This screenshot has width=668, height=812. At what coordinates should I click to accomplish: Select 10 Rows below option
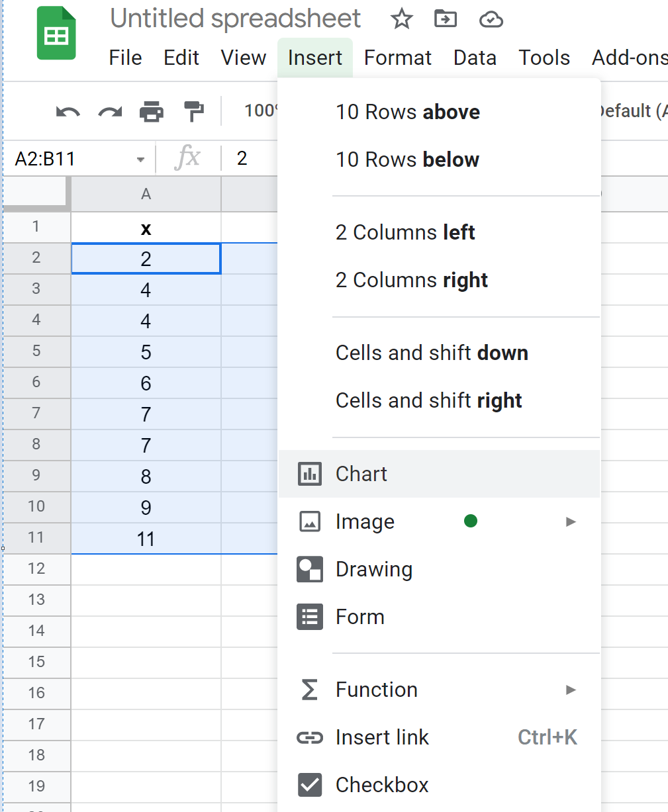(407, 159)
